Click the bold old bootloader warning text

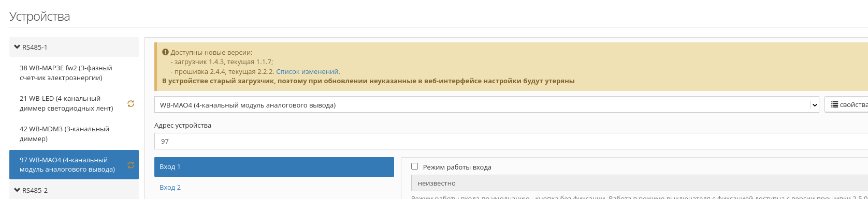368,81
